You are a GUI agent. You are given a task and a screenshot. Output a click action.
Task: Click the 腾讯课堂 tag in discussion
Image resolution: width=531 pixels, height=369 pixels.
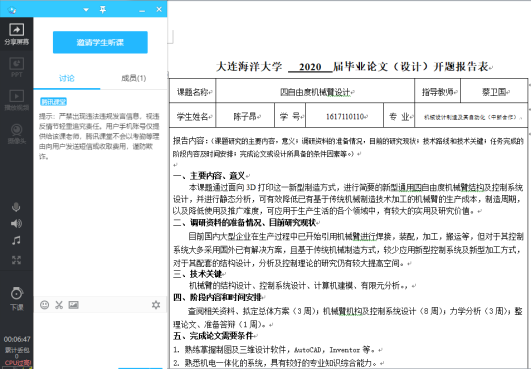[54, 102]
